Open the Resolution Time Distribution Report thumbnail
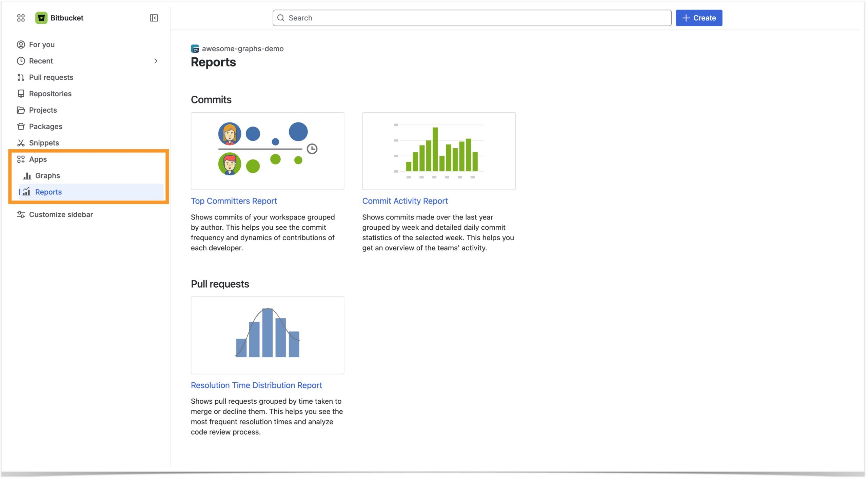The width and height of the screenshot is (868, 479). point(267,335)
